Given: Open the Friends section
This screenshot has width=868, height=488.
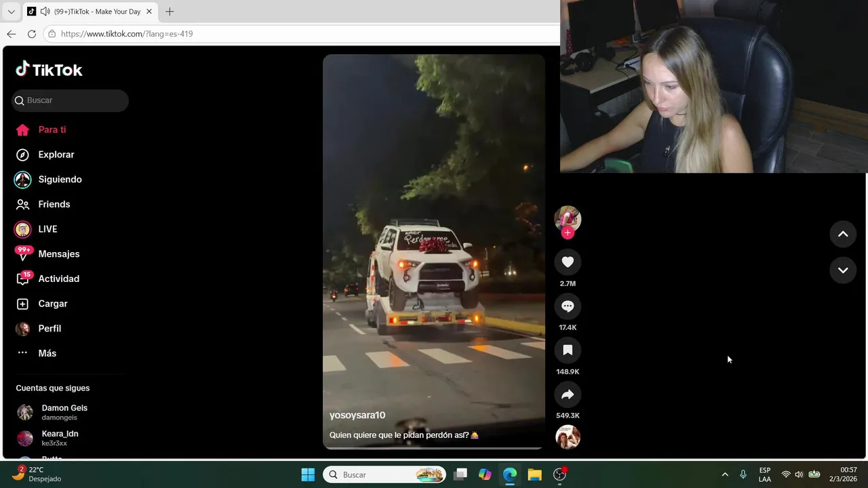Looking at the screenshot, I should pos(54,204).
